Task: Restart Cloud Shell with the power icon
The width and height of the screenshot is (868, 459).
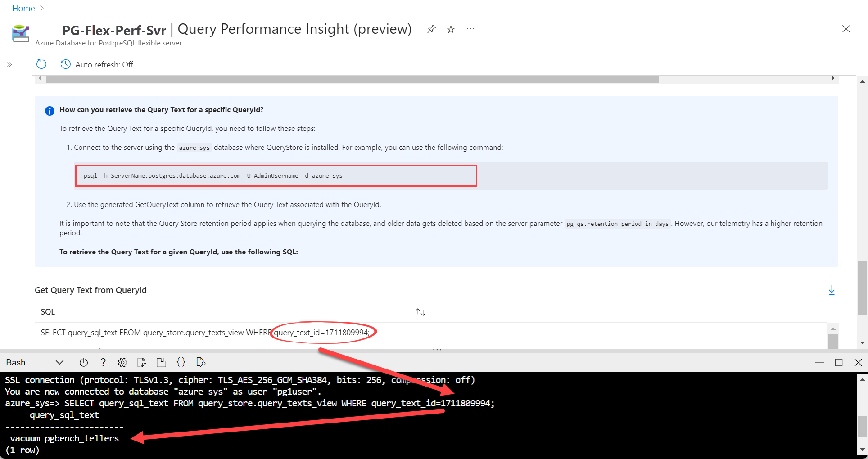Action: [x=84, y=362]
